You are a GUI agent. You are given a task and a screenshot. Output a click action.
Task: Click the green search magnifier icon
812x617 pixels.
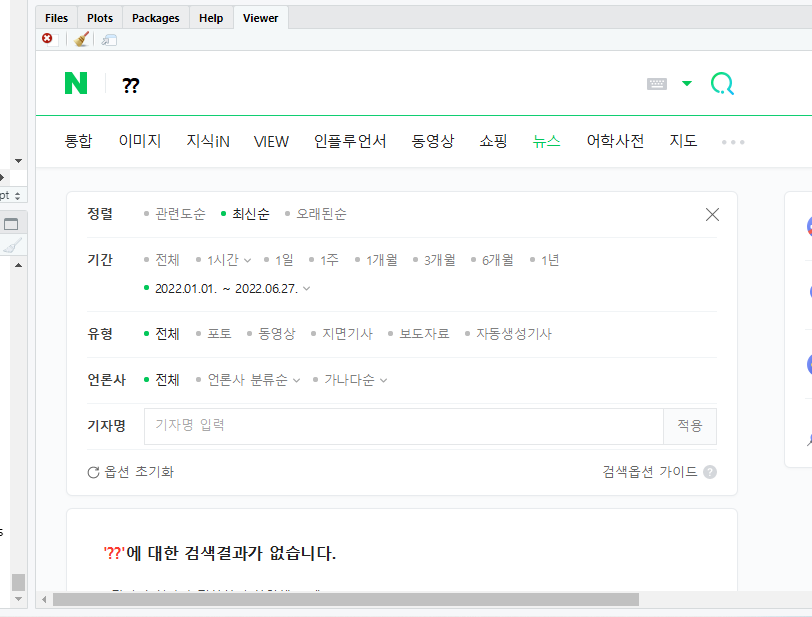tap(722, 83)
